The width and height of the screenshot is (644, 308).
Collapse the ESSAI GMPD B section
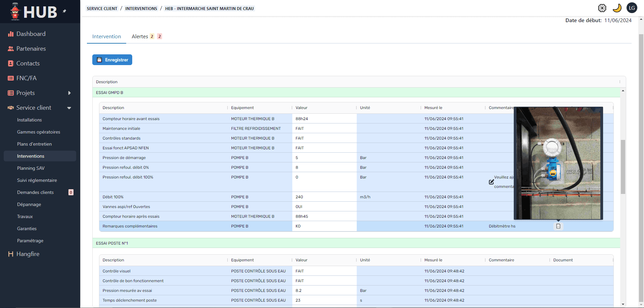coord(109,93)
